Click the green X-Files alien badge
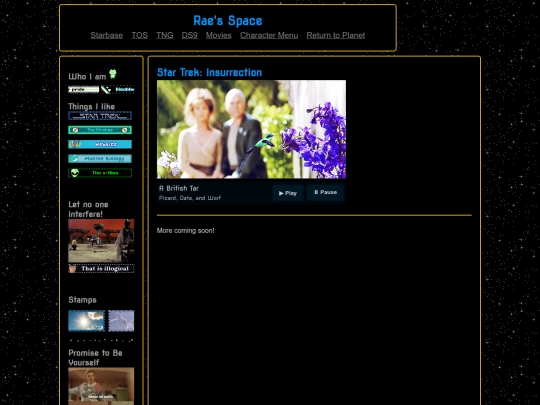The image size is (540, 405). tap(100, 173)
